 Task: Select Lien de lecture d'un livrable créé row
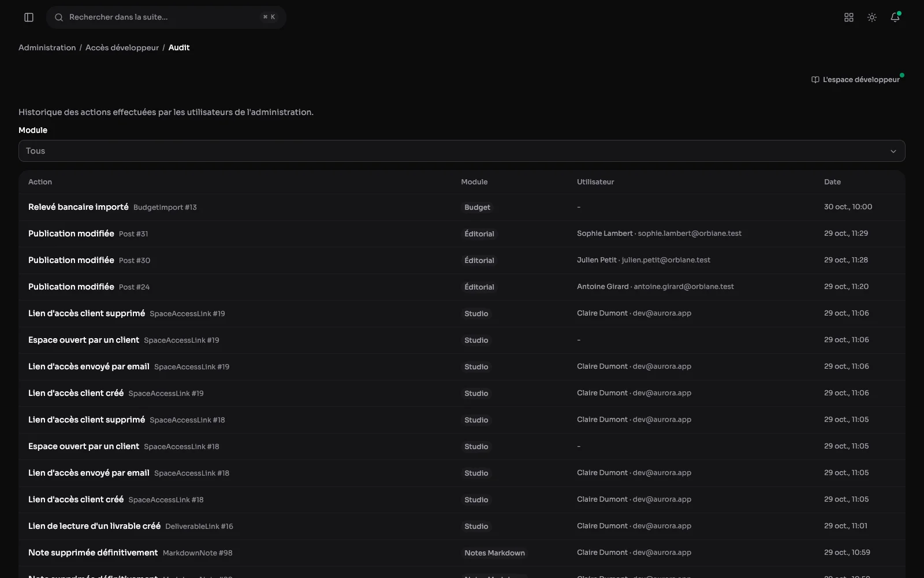pos(462,526)
